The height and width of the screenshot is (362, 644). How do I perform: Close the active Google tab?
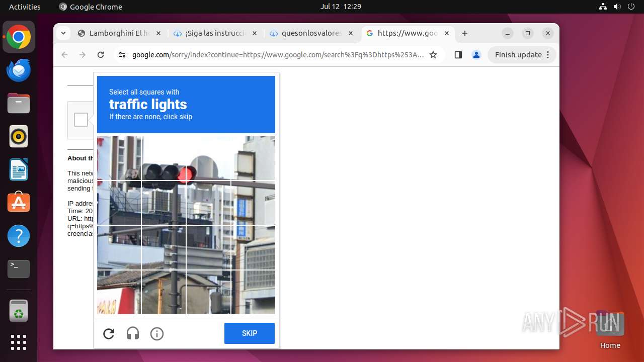tap(447, 33)
